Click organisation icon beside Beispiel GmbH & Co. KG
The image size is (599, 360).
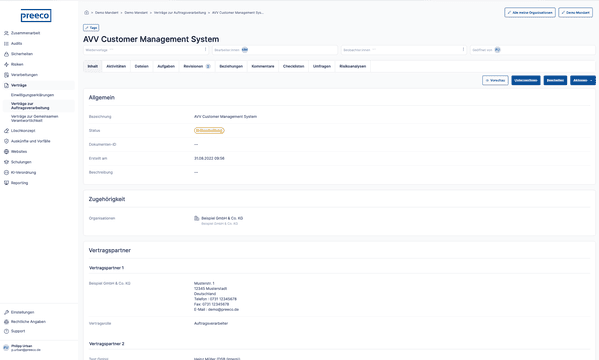(x=197, y=218)
